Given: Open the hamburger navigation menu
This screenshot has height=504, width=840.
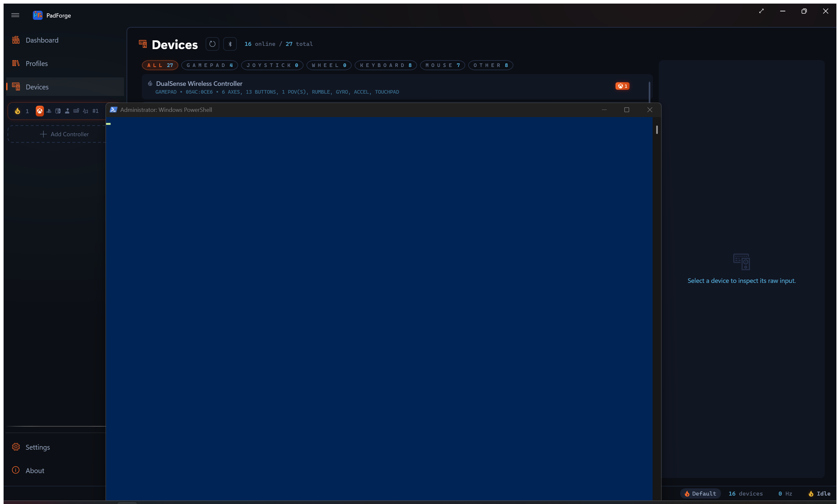Looking at the screenshot, I should click(15, 15).
